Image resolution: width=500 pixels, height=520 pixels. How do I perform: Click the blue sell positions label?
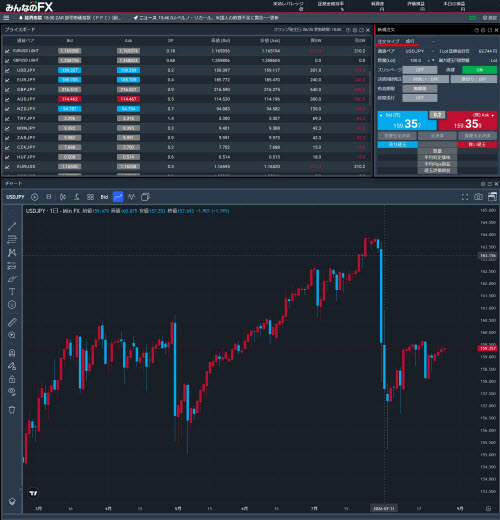(397, 144)
